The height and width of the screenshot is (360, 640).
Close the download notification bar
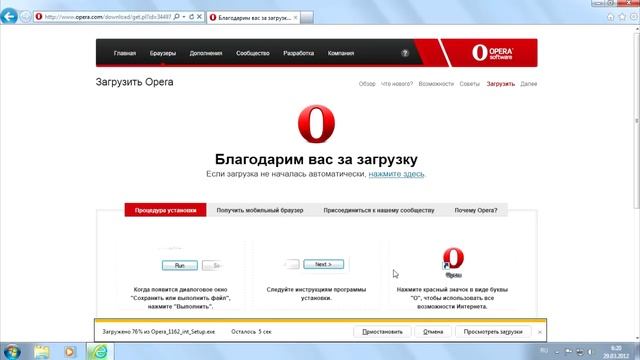click(x=540, y=332)
